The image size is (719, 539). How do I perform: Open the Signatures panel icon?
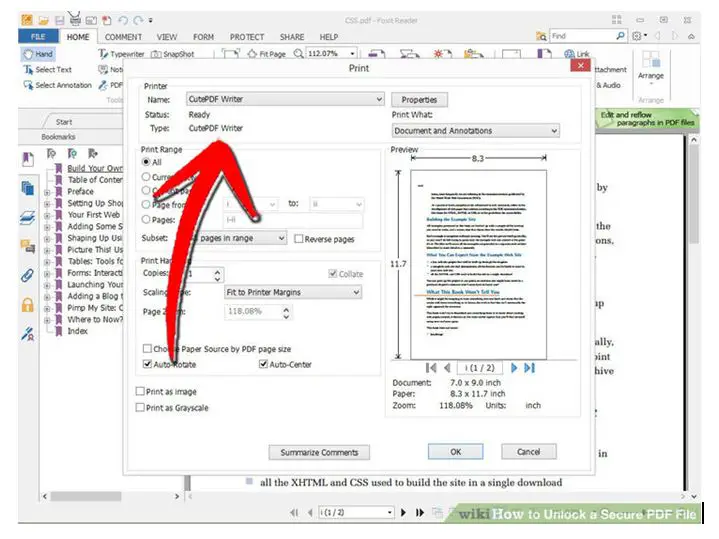pyautogui.click(x=28, y=333)
